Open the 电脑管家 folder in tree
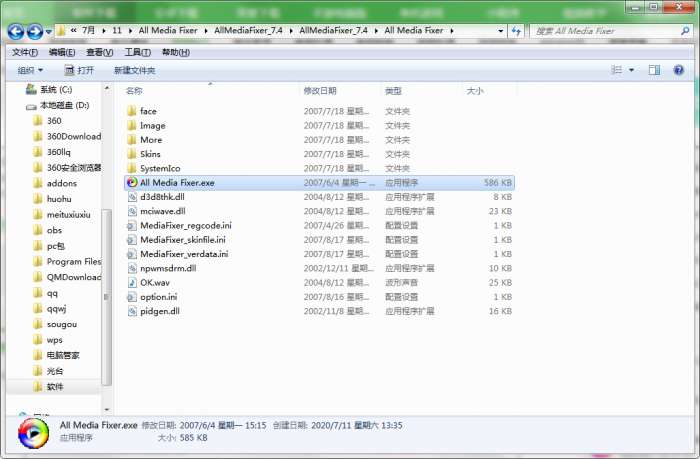This screenshot has width=700, height=459. (x=57, y=355)
